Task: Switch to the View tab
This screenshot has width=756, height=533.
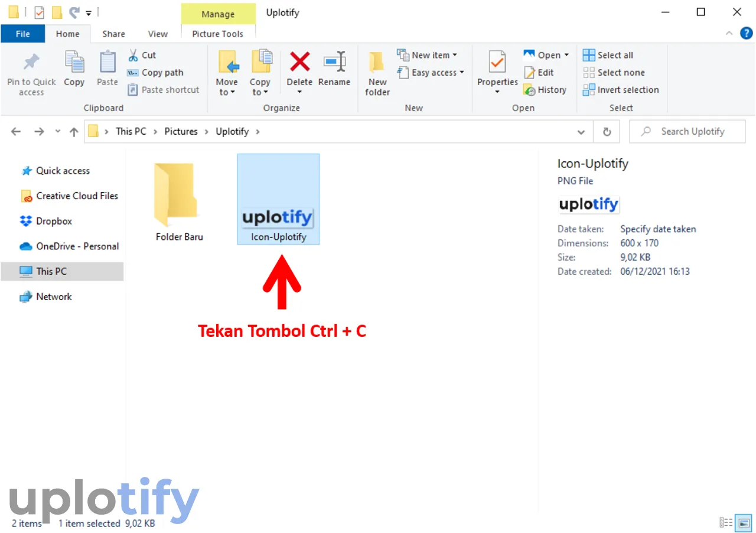Action: click(158, 34)
